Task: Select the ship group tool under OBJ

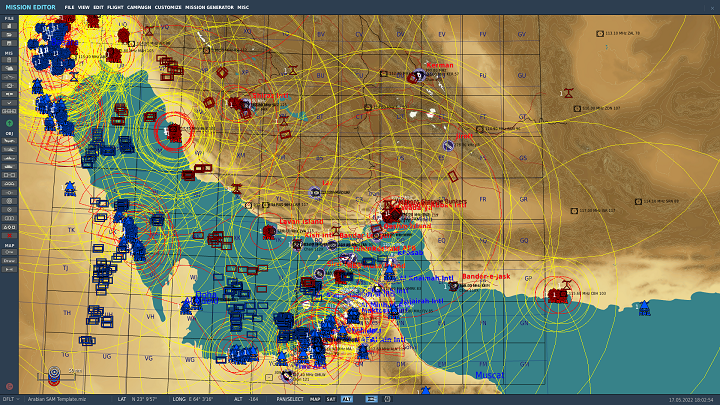Action: coord(9,158)
